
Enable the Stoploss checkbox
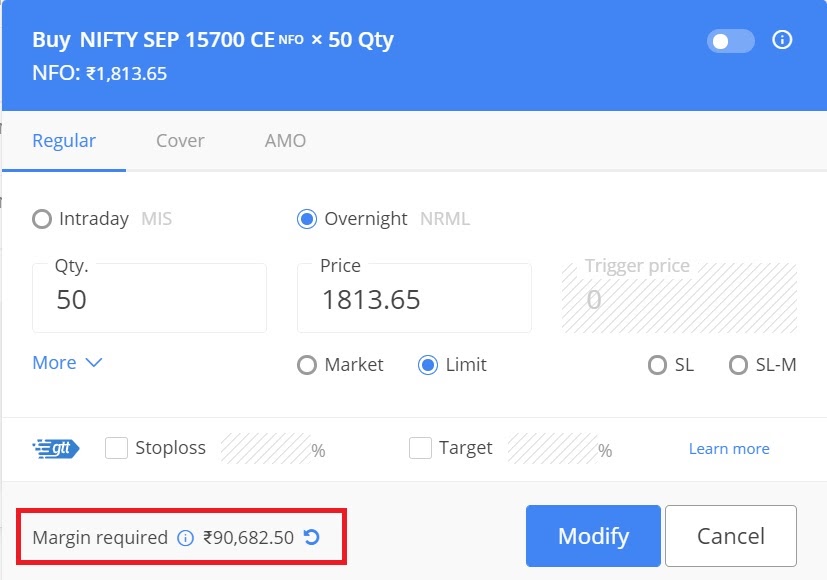point(116,448)
